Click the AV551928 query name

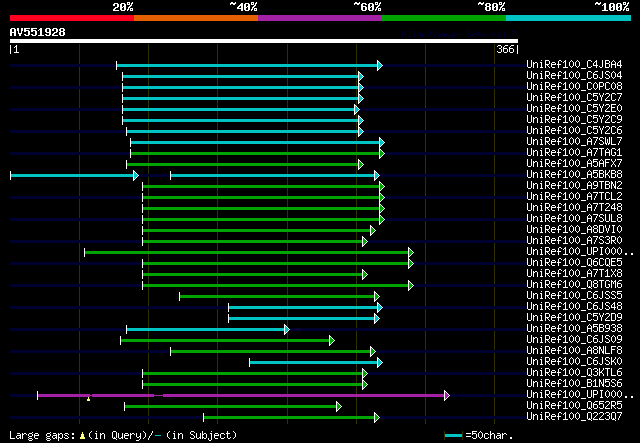pyautogui.click(x=38, y=32)
